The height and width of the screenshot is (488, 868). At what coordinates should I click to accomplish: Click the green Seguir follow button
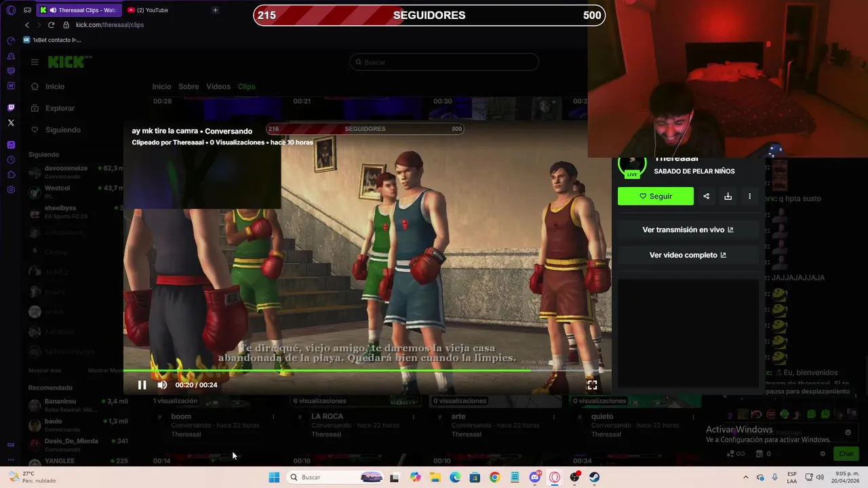point(656,196)
